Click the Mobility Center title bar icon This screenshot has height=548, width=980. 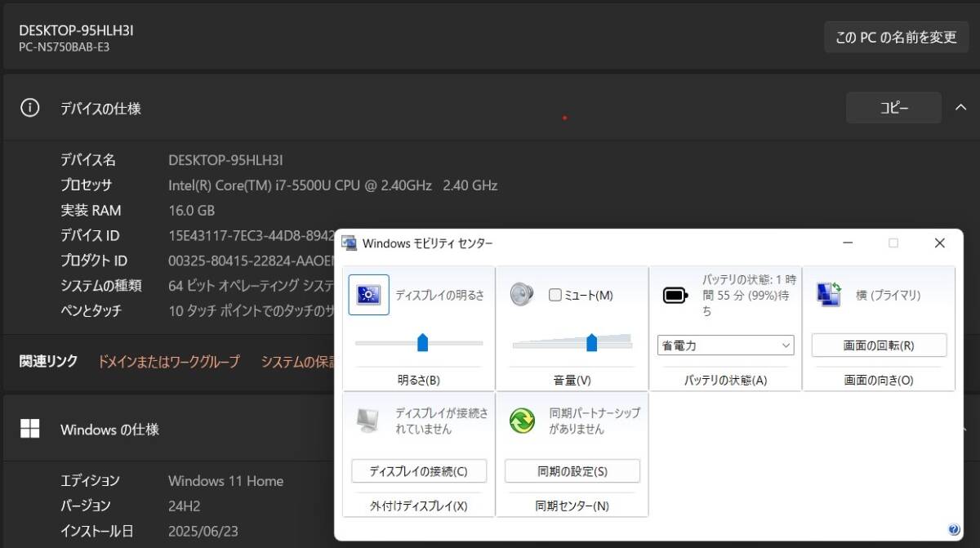[x=349, y=243]
